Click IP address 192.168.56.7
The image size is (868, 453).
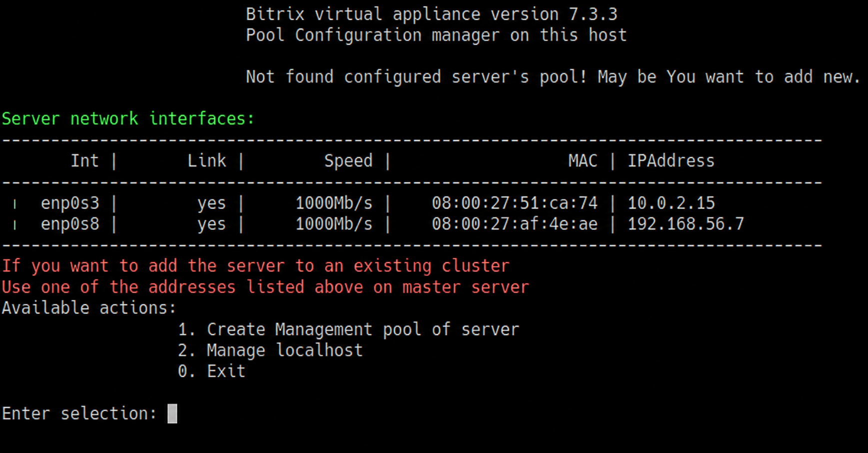point(686,224)
